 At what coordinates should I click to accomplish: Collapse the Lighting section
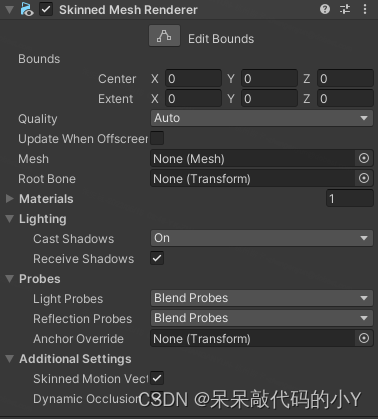(10, 219)
